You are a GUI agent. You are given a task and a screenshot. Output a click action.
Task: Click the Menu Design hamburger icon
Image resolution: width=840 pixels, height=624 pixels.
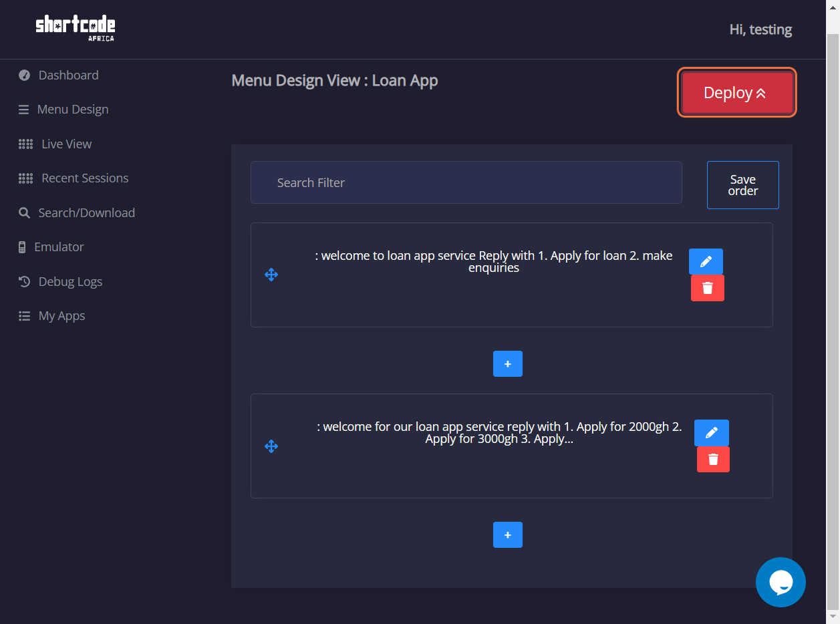(23, 110)
